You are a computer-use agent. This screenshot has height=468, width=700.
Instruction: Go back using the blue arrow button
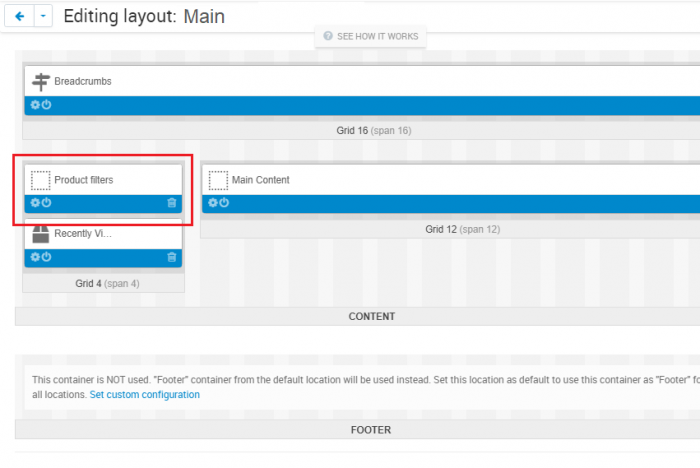[19, 17]
